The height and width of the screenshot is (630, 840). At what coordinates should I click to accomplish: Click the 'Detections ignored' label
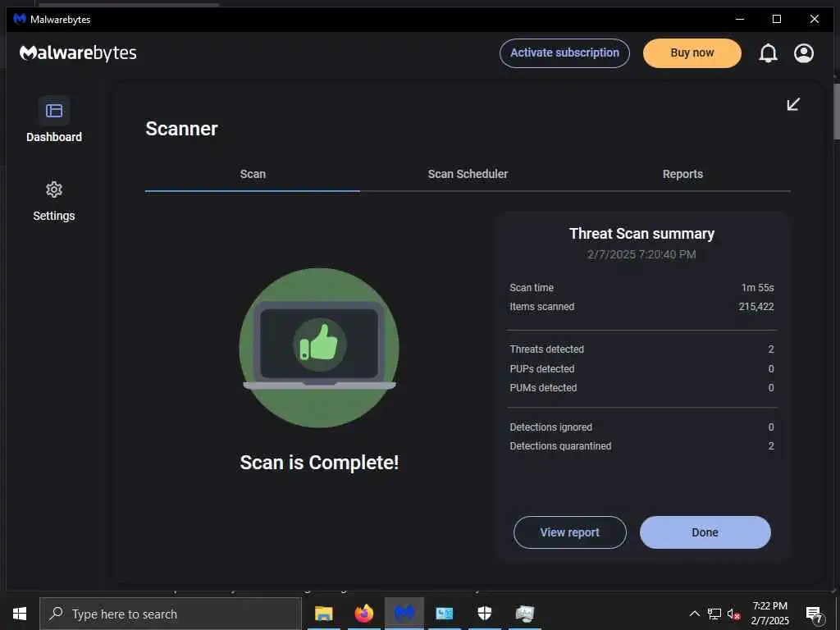pyautogui.click(x=550, y=427)
